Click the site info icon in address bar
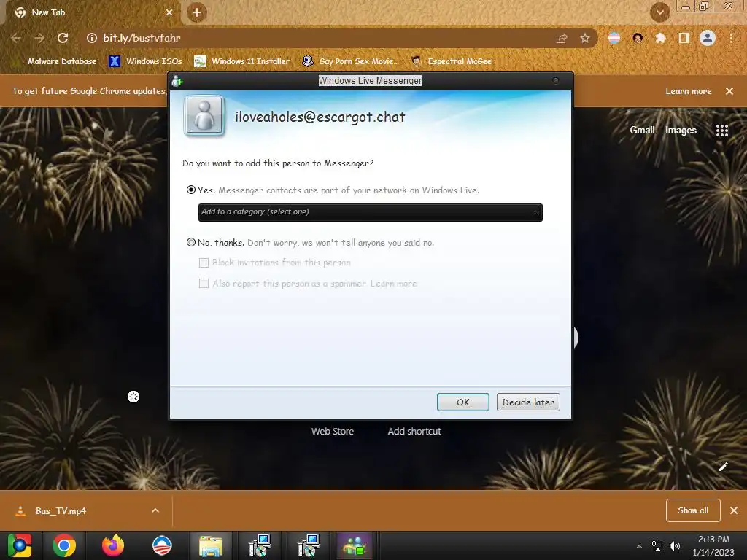Viewport: 747px width, 560px height. (x=92, y=38)
